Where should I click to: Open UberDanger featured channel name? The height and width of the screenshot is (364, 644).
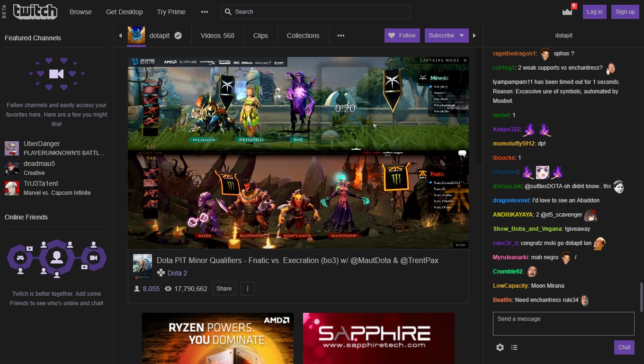click(42, 144)
